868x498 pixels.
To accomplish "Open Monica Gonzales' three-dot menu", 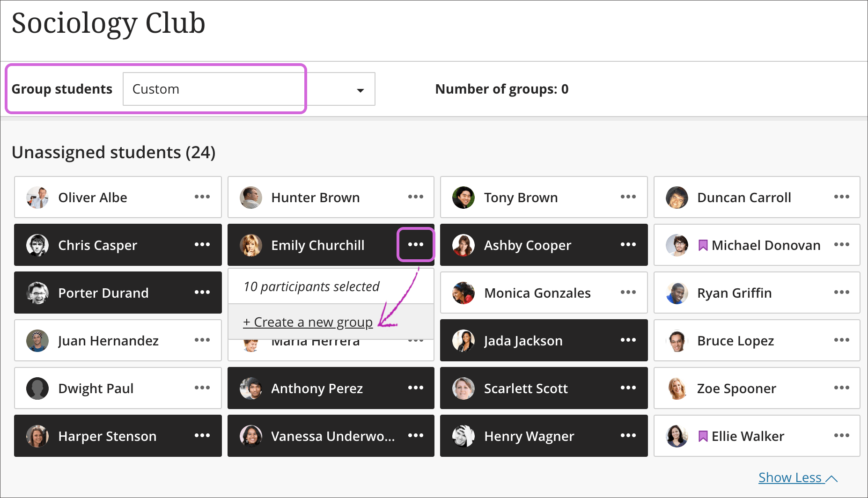I will pyautogui.click(x=628, y=293).
